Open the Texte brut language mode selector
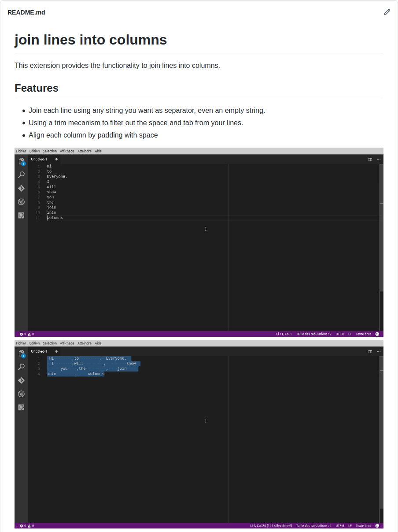Image resolution: width=398 pixels, height=532 pixels. [x=363, y=334]
